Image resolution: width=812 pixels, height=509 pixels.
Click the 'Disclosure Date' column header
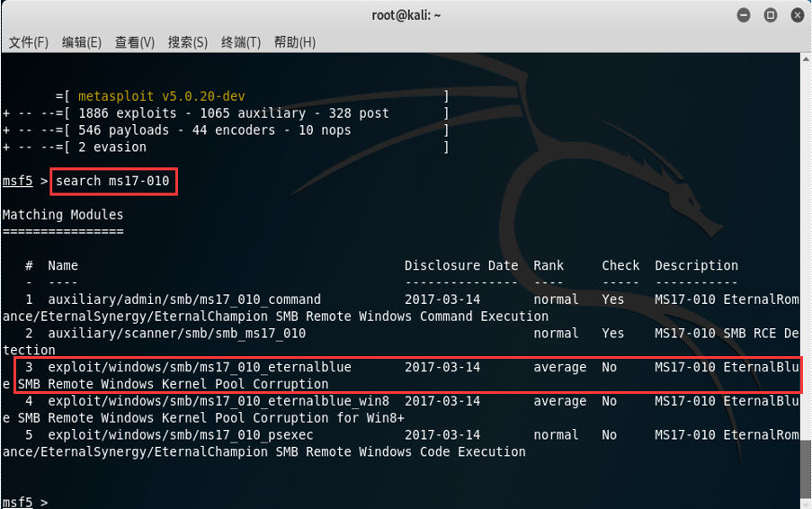point(461,265)
